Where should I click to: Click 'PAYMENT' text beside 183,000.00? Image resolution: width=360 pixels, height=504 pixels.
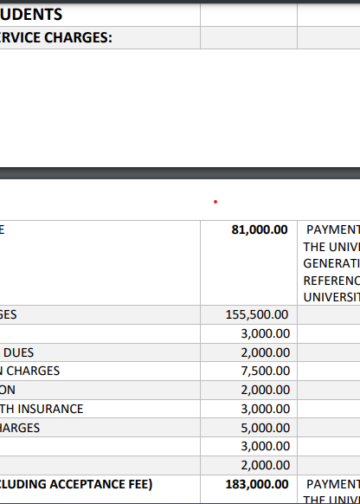coord(333,484)
